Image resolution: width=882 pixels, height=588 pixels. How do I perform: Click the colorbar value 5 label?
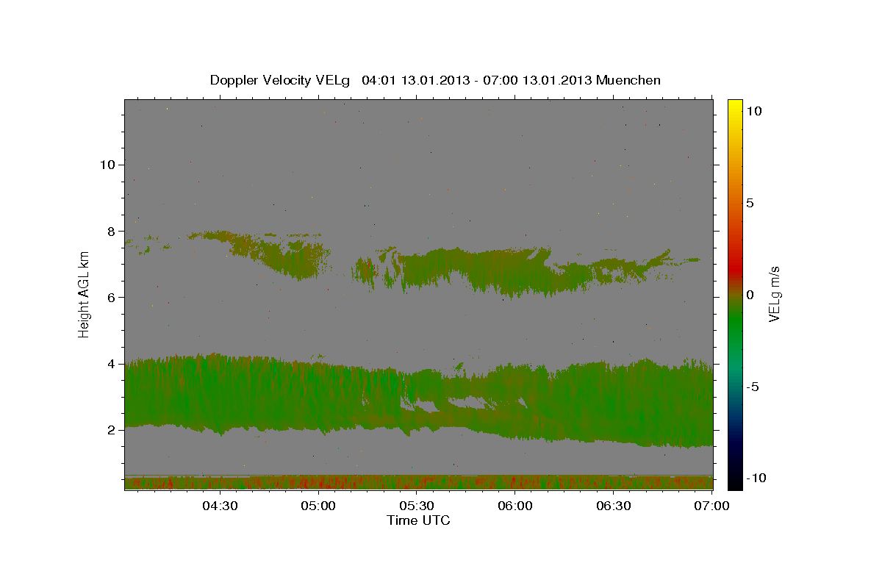point(750,203)
